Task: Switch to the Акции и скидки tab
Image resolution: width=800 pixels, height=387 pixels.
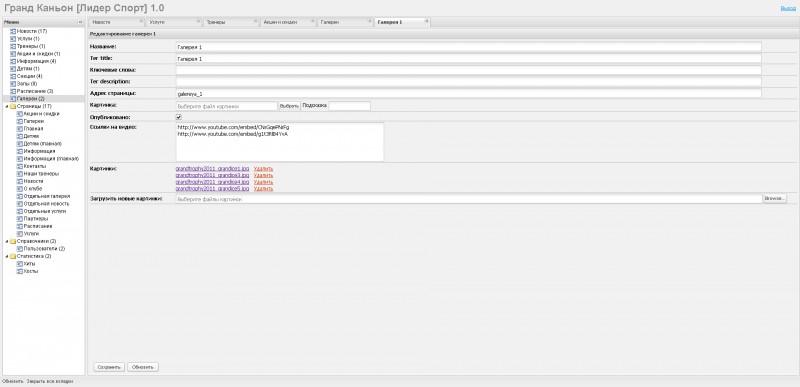Action: 288,22
